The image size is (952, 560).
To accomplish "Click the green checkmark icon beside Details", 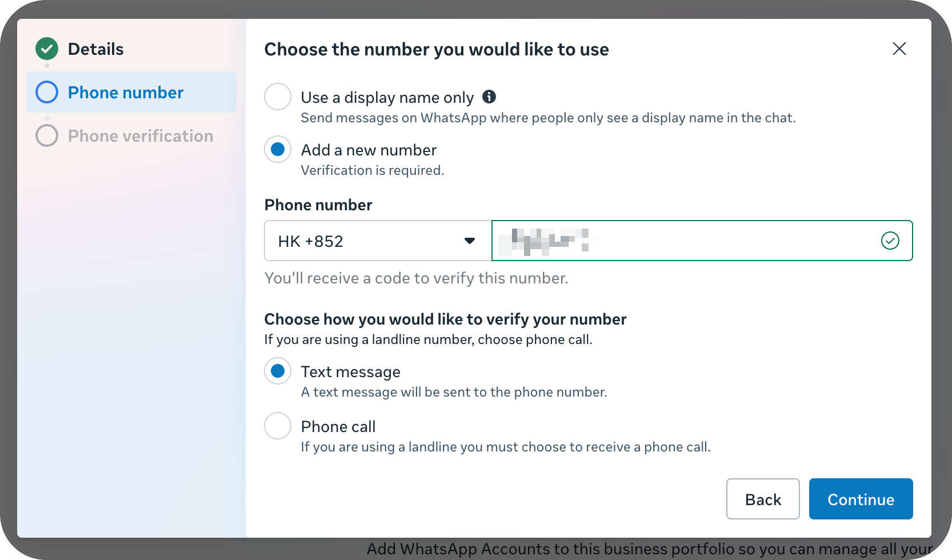I will click(x=46, y=49).
